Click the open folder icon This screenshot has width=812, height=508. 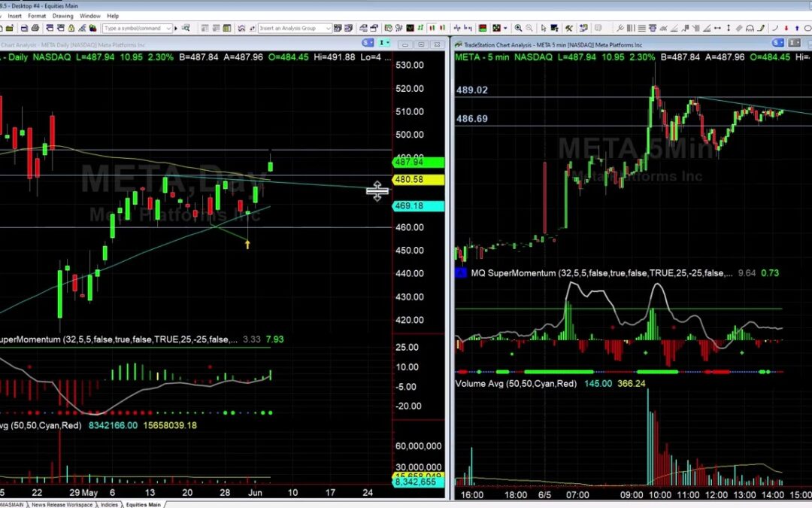(x=10, y=28)
